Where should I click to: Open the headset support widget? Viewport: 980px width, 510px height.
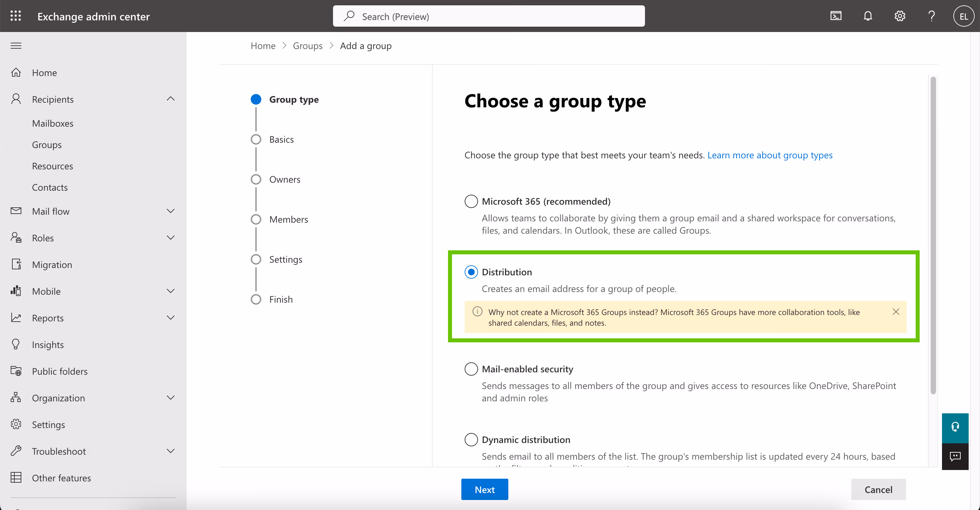[955, 427]
